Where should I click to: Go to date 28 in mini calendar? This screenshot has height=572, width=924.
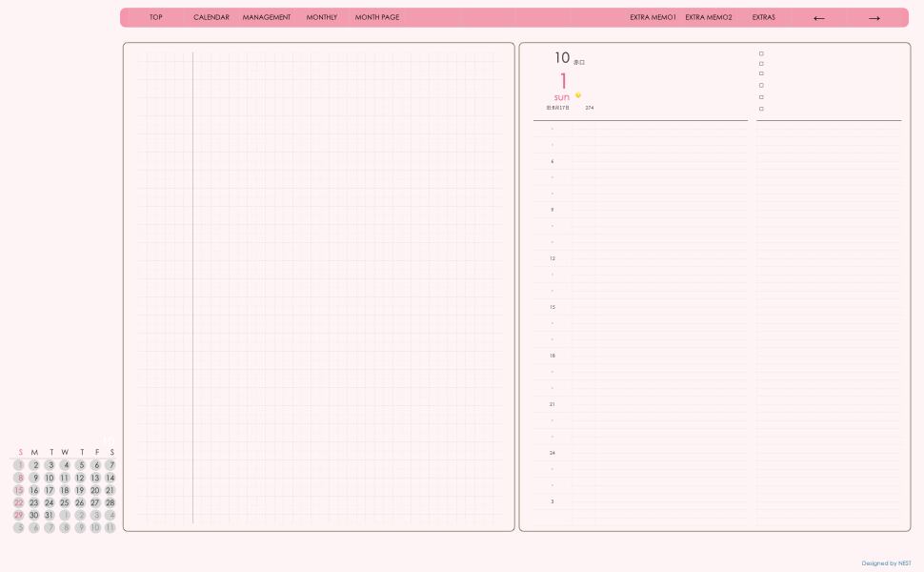click(110, 502)
